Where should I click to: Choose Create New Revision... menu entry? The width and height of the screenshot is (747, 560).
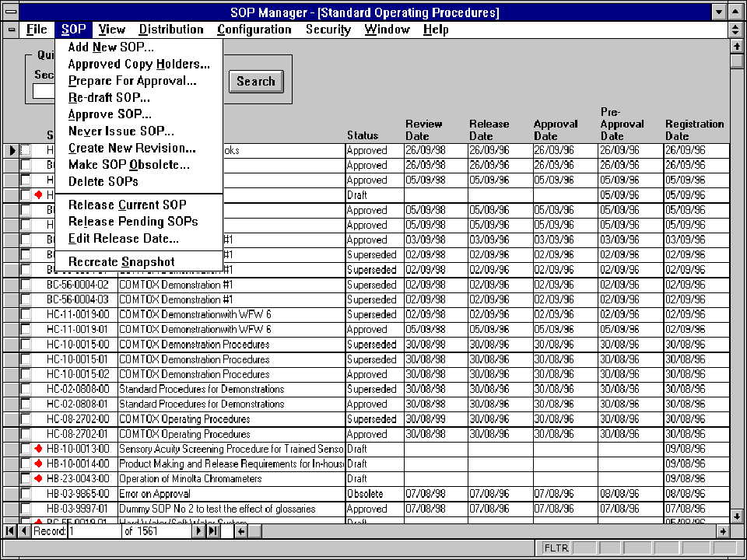(x=139, y=148)
